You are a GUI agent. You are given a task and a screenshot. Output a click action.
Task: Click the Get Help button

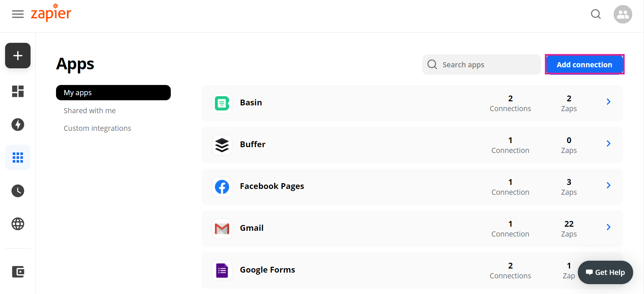(x=605, y=272)
